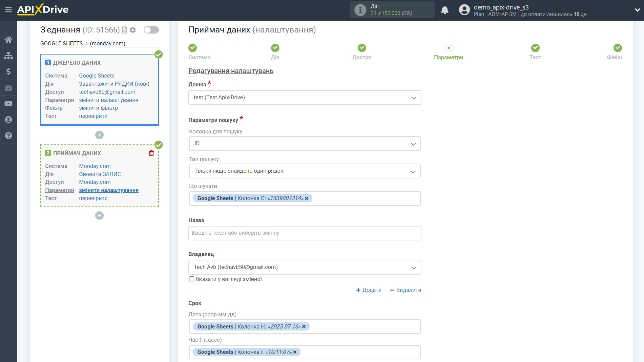Open the Оновити ЗАПИС link

(x=100, y=174)
